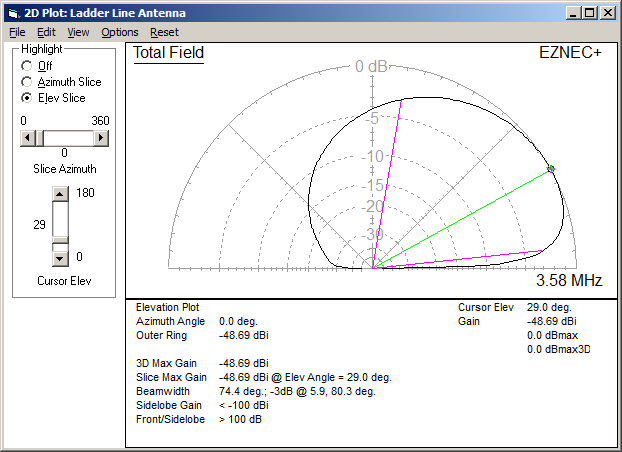622x452 pixels.
Task: Click the Cursor Elev 29.0 deg. value
Action: pos(549,307)
